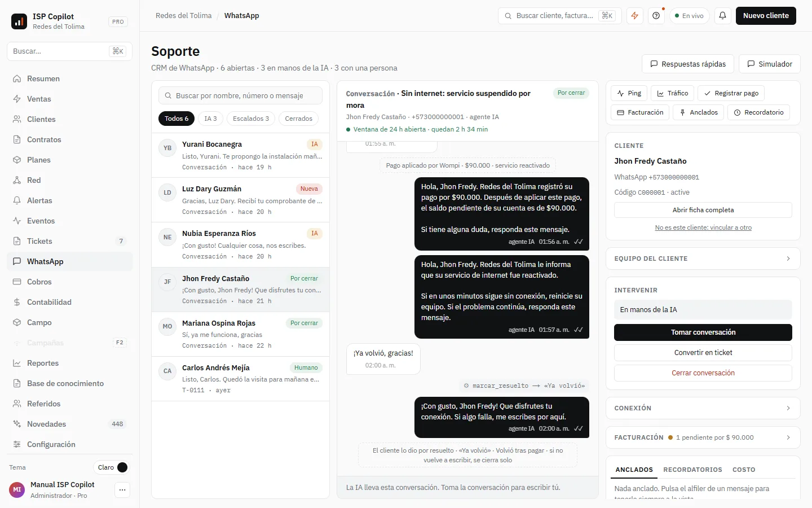Go to Ventas in the sidebar
The image size is (812, 508).
point(70,99)
